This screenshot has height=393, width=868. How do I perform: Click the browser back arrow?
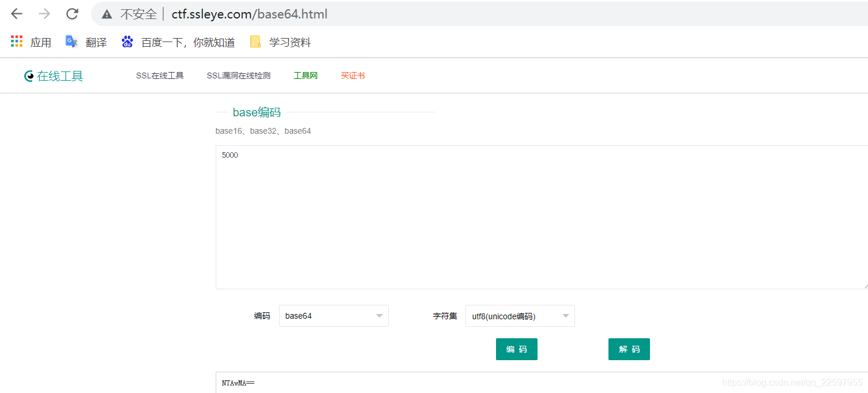click(16, 13)
